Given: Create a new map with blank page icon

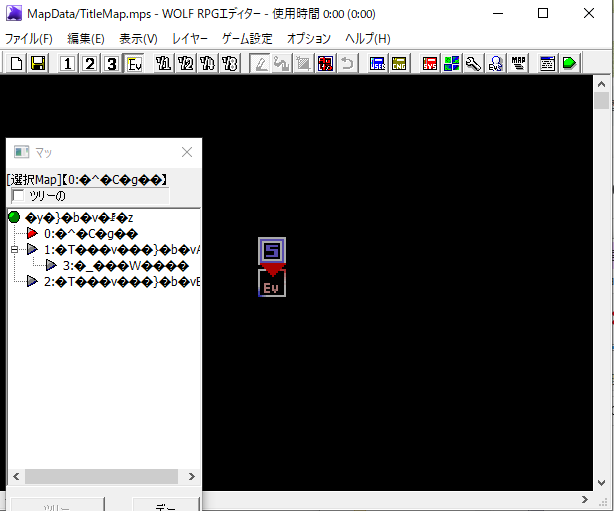Looking at the screenshot, I should click(x=16, y=63).
